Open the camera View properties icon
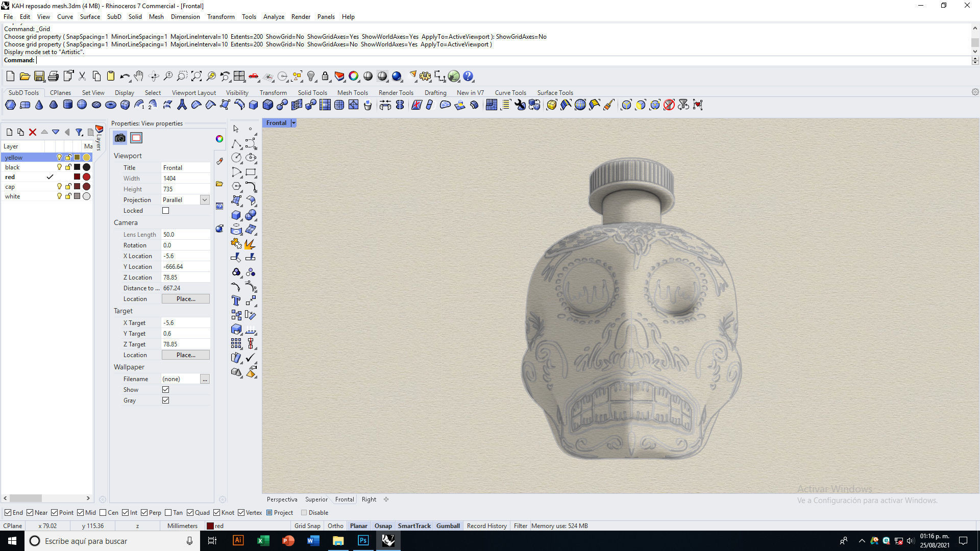This screenshot has width=980, height=551. [120, 138]
